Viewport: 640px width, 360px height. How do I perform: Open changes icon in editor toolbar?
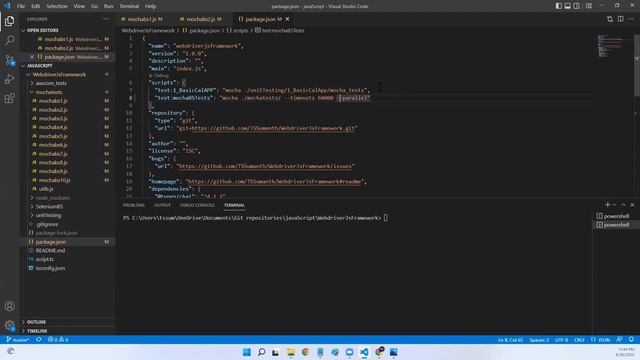coord(610,19)
